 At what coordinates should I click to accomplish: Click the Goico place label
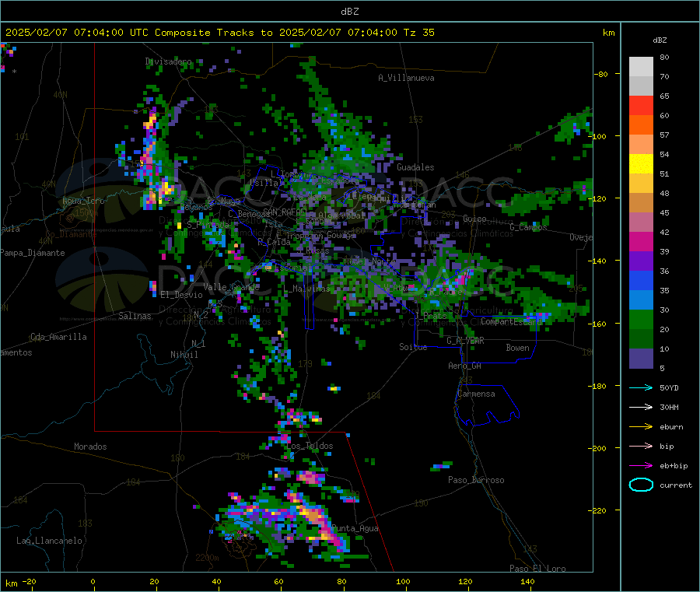pyautogui.click(x=474, y=219)
